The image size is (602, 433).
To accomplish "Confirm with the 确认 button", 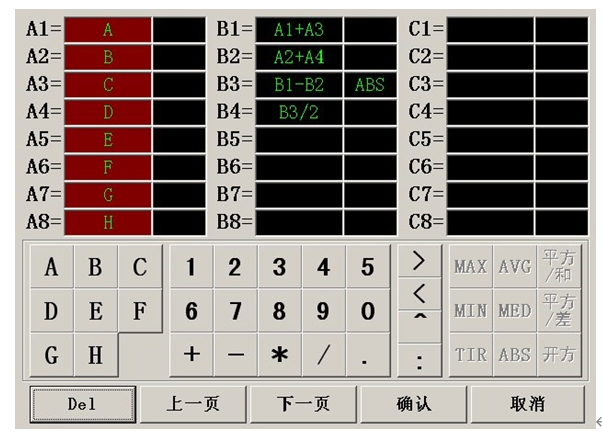I will pos(413,404).
